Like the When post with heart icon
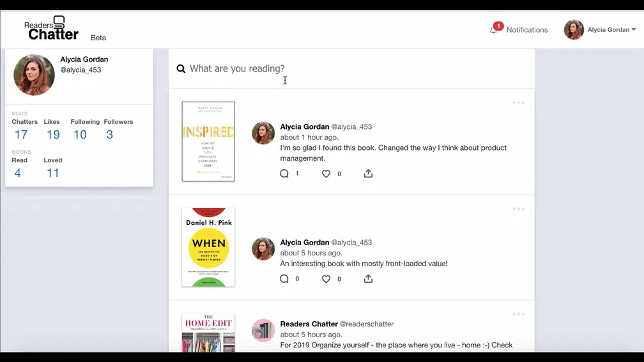The image size is (644, 362). 326,279
